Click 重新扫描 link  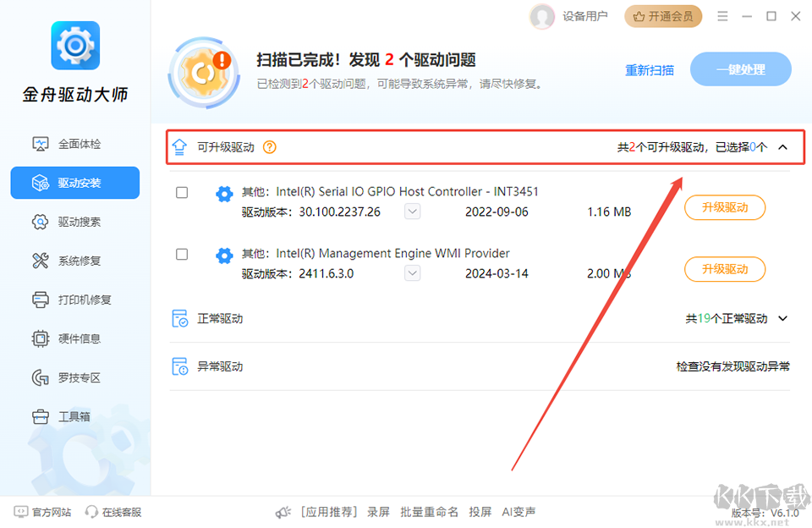(650, 70)
